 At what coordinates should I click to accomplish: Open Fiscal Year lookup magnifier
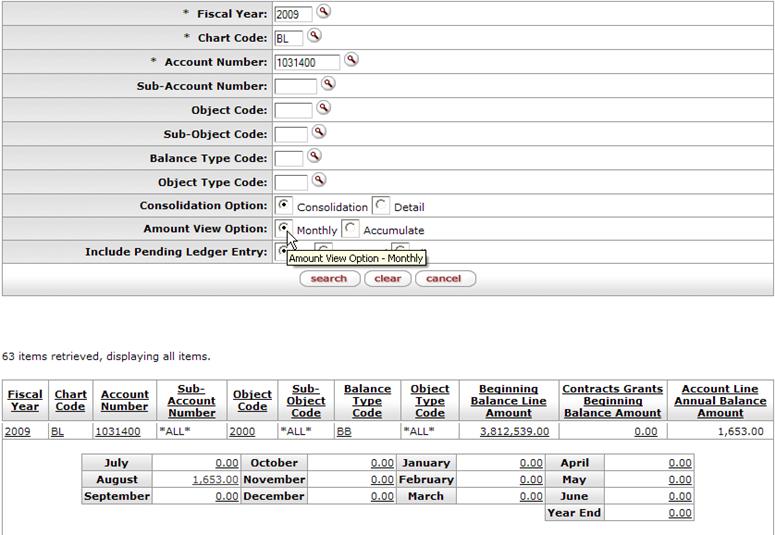[323, 11]
